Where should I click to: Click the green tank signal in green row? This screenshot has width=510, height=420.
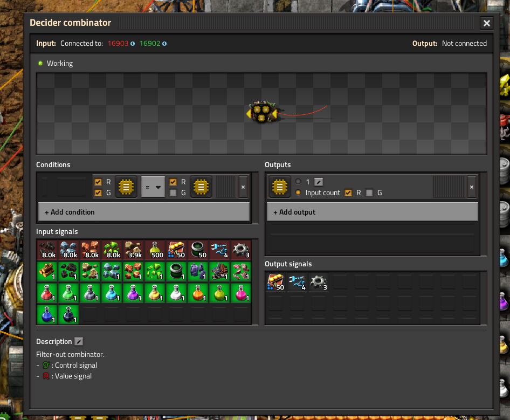(176, 271)
